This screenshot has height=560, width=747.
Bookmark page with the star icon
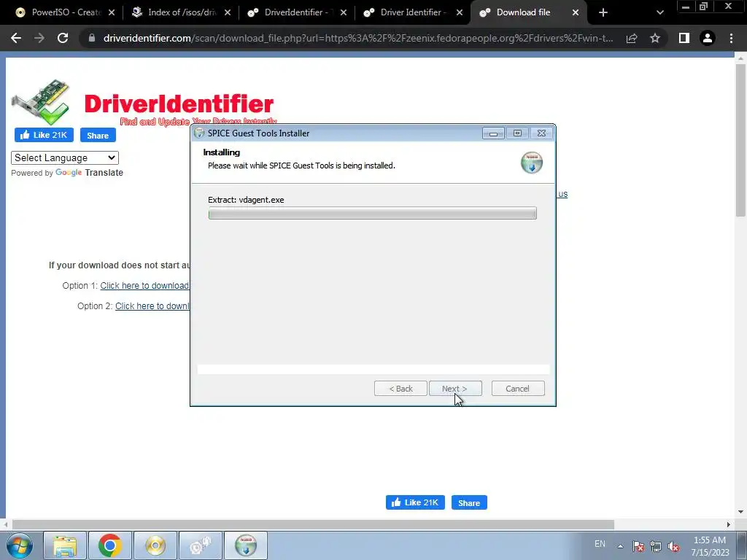(x=655, y=38)
